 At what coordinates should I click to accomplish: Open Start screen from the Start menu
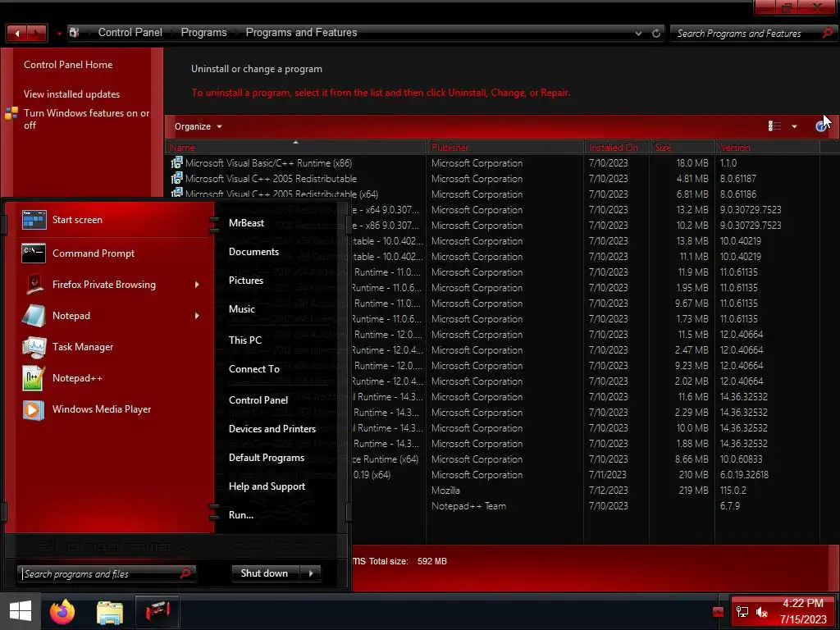[110, 220]
